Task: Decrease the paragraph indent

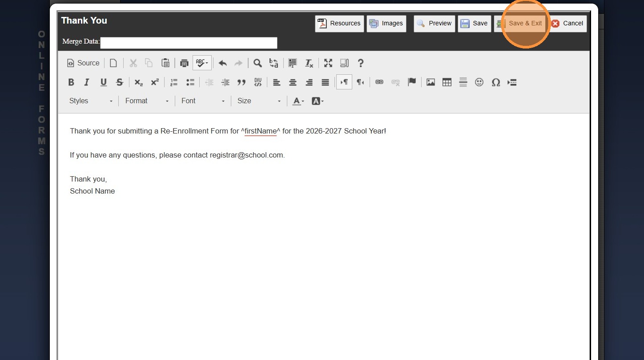Action: [x=209, y=82]
